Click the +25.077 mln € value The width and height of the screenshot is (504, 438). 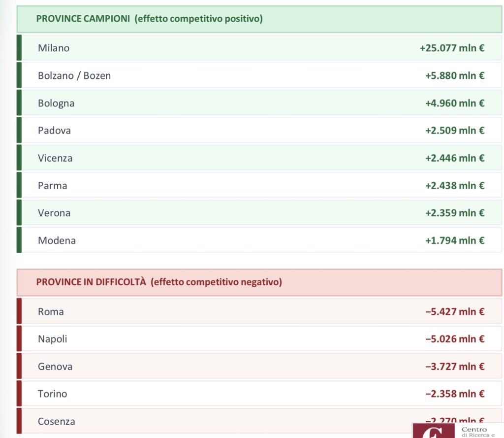pyautogui.click(x=452, y=48)
